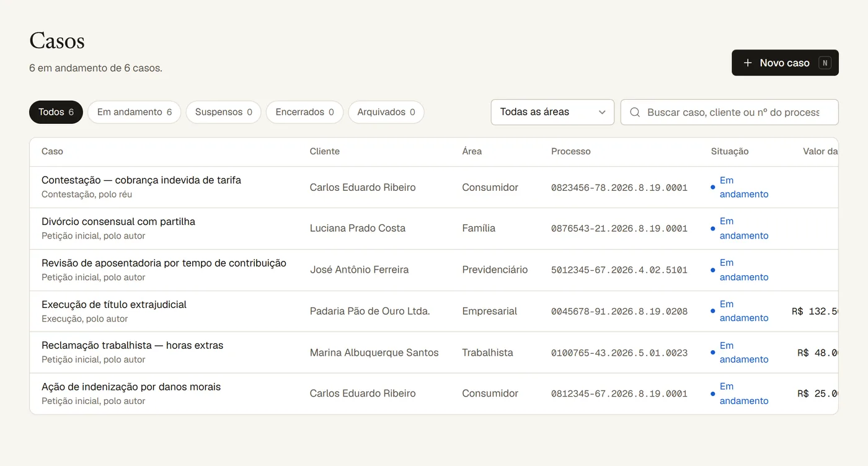Click the Previdenciário area cell
This screenshot has height=466, width=868.
495,270
